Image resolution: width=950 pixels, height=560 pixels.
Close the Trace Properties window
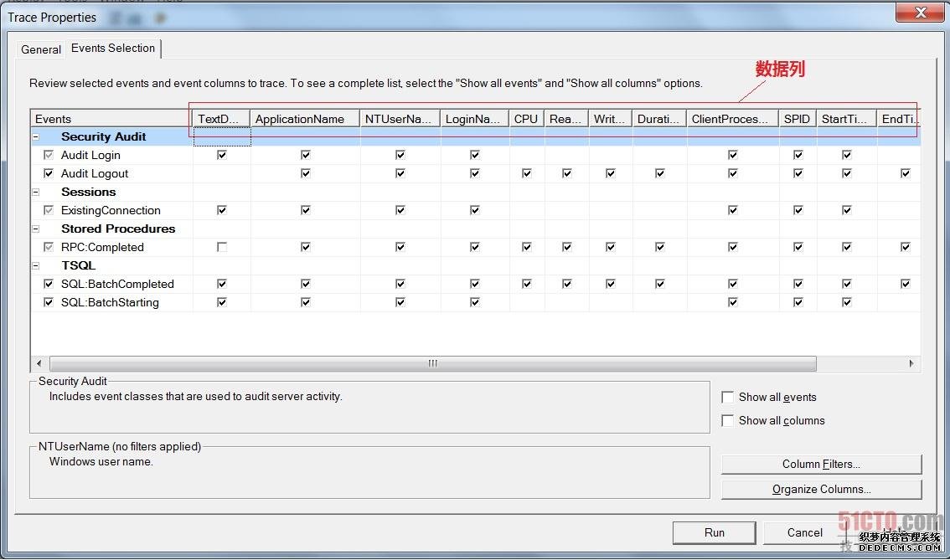pyautogui.click(x=921, y=13)
